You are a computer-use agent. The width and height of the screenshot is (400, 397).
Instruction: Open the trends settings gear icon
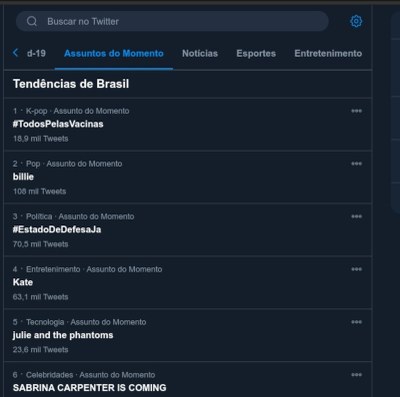pos(356,21)
